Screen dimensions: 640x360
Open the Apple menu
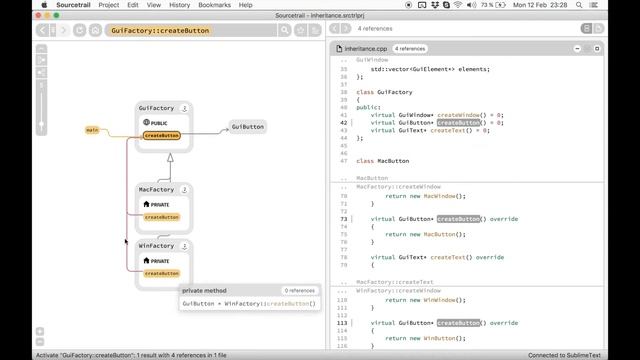click(x=44, y=5)
